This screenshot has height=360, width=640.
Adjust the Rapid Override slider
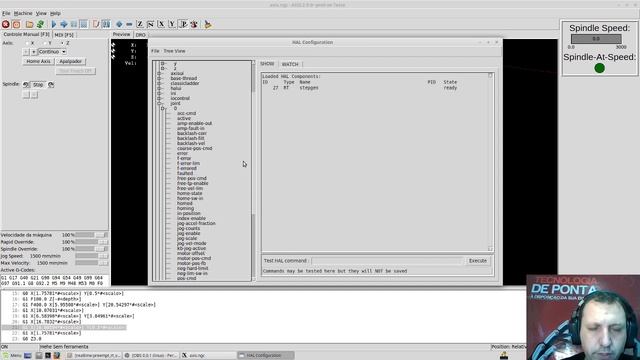click(91, 242)
